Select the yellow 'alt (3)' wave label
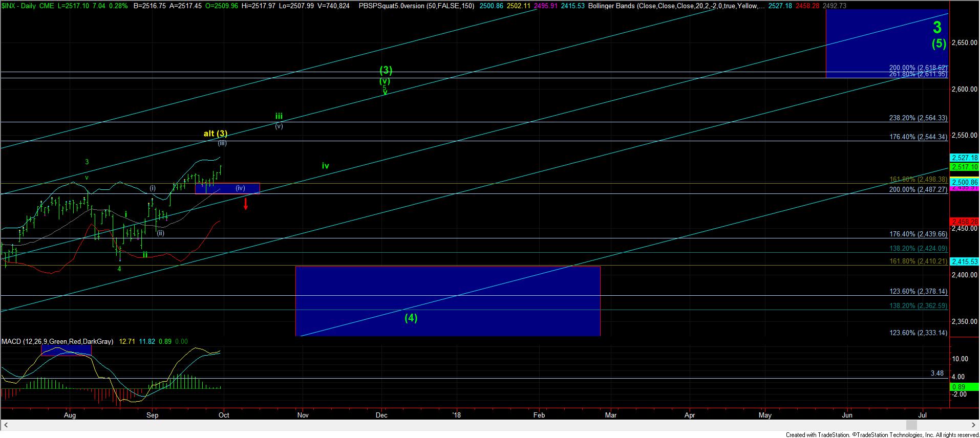Screen dimensions: 980x438 click(x=216, y=134)
